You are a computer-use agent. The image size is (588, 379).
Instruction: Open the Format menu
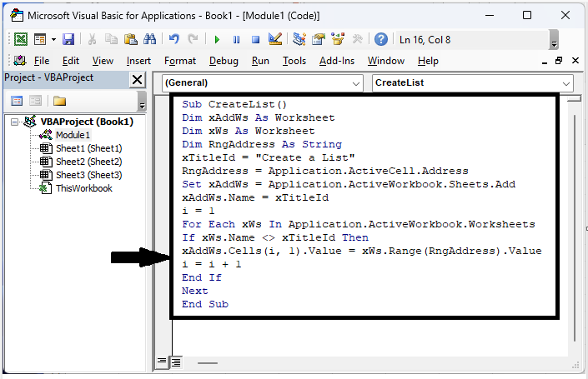tap(180, 61)
